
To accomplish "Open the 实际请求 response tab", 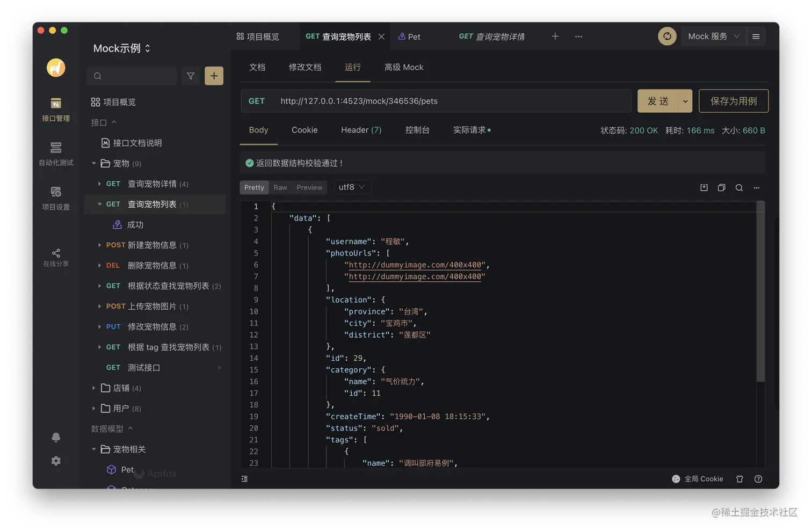I will (472, 130).
